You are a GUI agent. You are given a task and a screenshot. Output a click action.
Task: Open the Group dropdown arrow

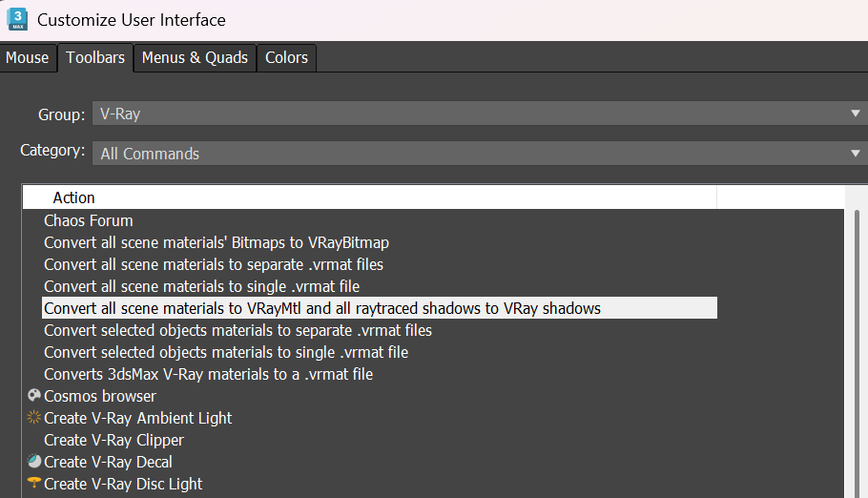click(x=856, y=114)
